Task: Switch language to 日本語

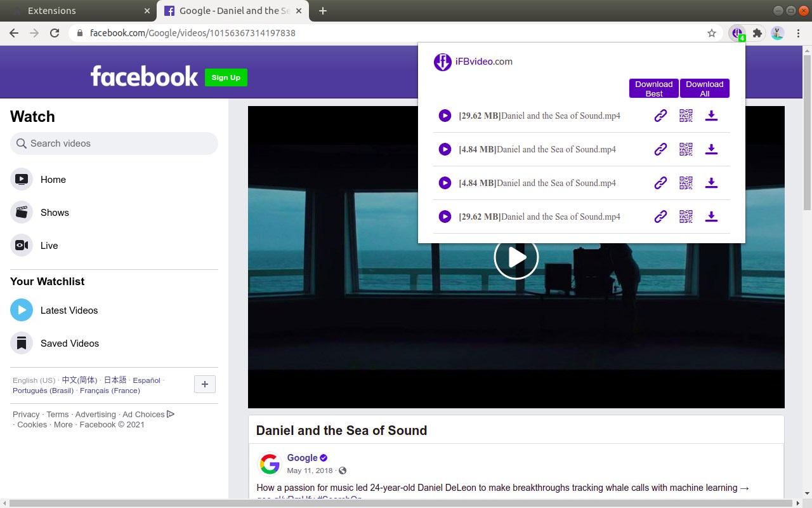Action: 115,380
